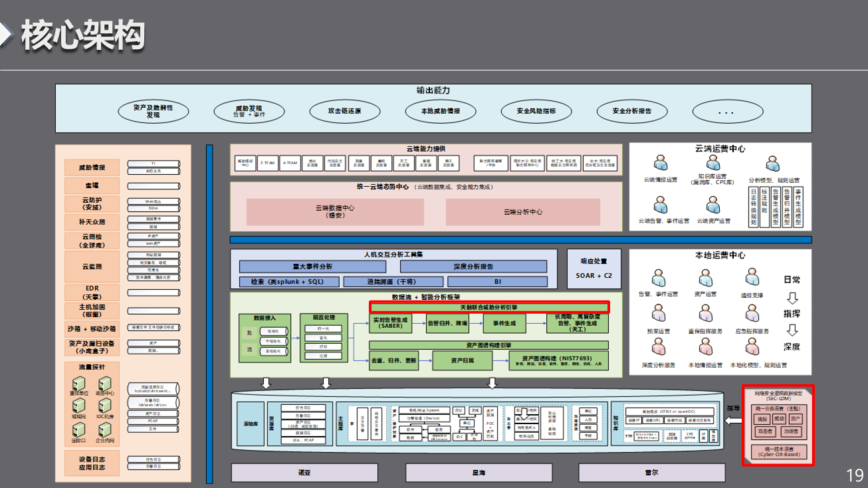Click the 资产图谱构建(NIST7693) box
Image resolution: width=868 pixels, height=488 pixels.
click(558, 361)
